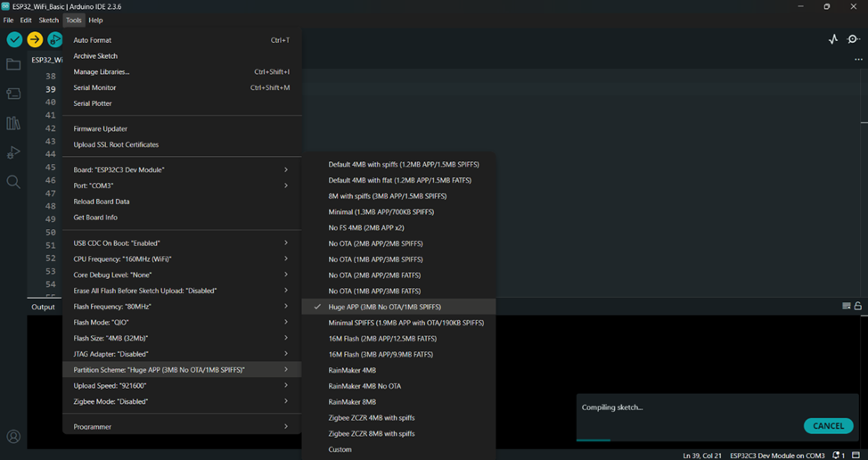This screenshot has width=868, height=460.
Task: Select No OTA (2MB APP/2MB SPIFFS)
Action: click(398, 243)
